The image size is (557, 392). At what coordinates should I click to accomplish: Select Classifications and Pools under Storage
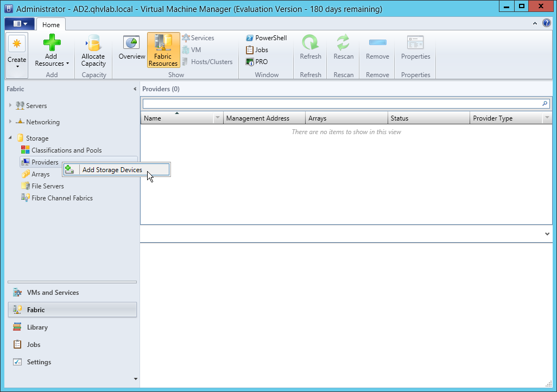(x=66, y=150)
